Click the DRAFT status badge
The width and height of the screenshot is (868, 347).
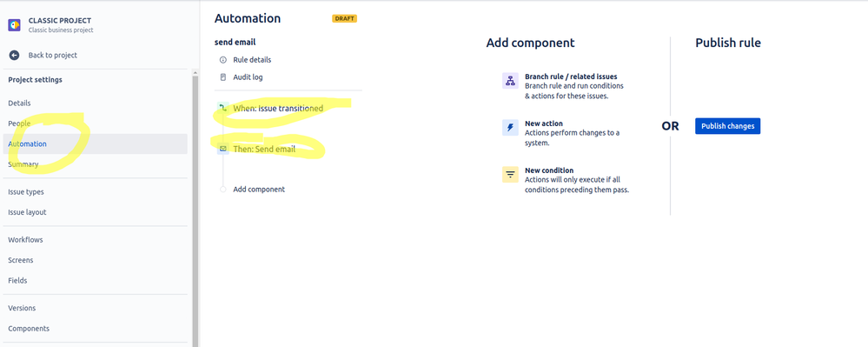point(344,19)
